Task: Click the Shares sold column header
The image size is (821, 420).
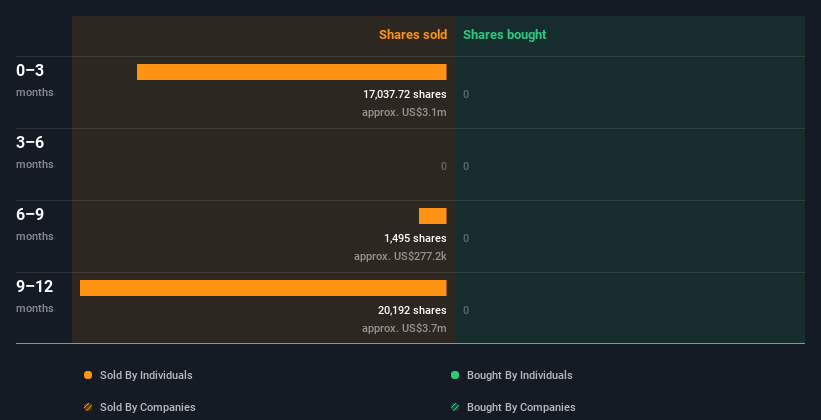Action: point(413,35)
